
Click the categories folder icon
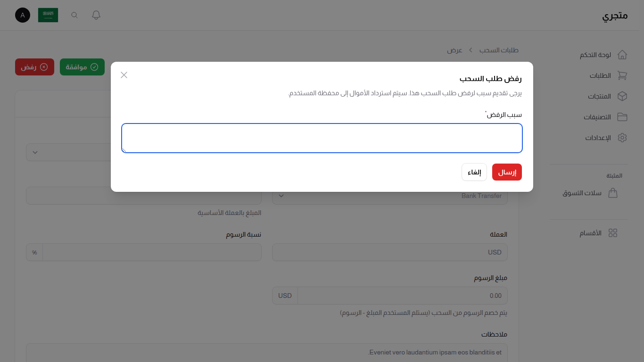[x=622, y=117]
